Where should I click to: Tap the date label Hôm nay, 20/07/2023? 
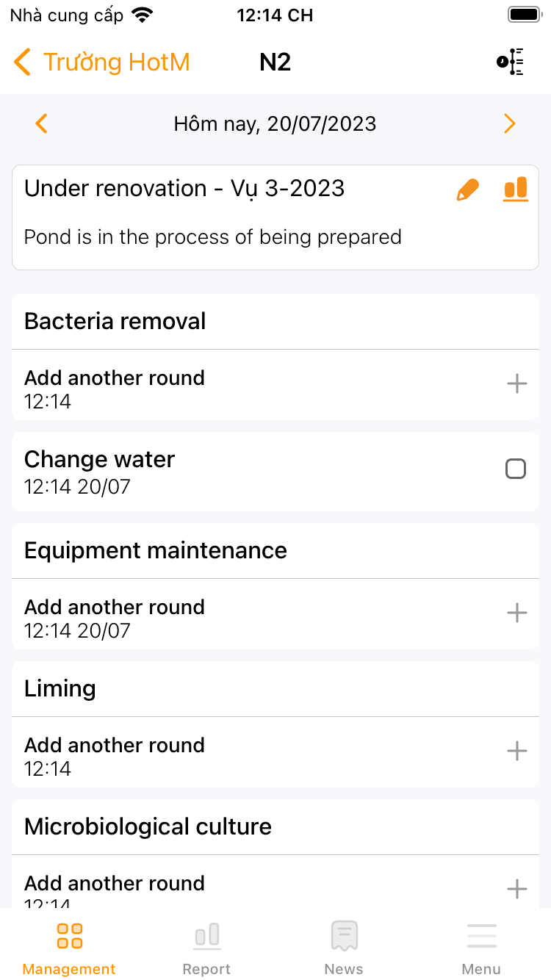coord(275,123)
